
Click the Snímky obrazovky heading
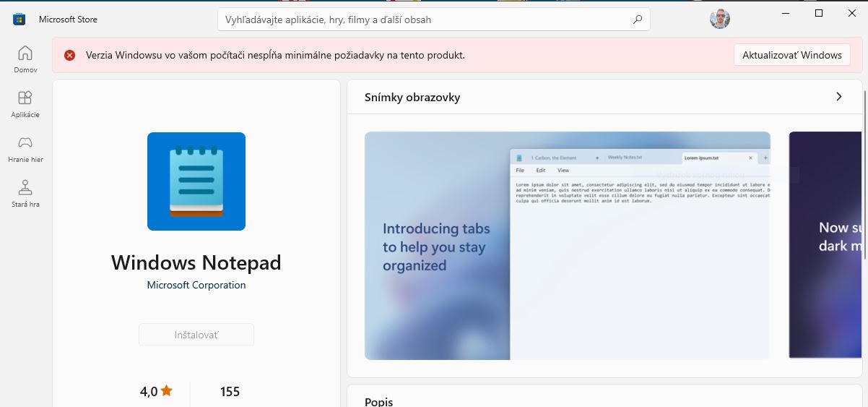(412, 97)
